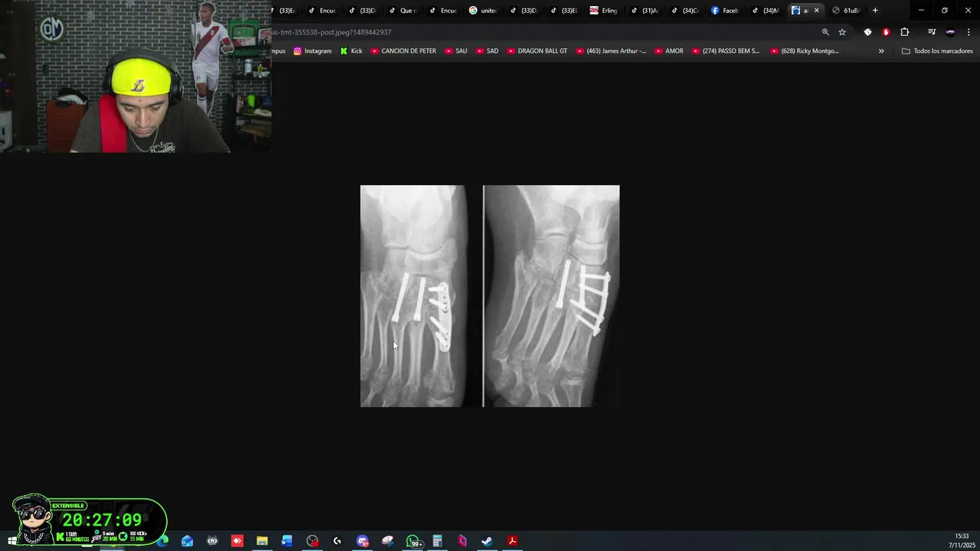Click the foot X-ray image
Screen dimensions: 980x551
pos(490,296)
